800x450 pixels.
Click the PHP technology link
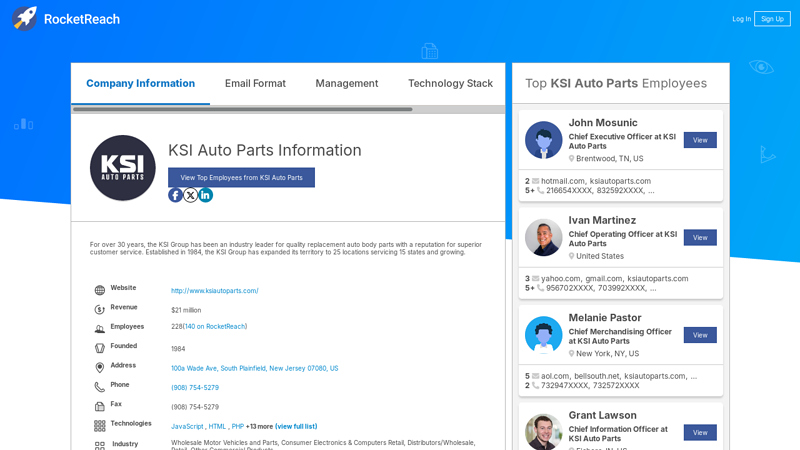pyautogui.click(x=237, y=427)
